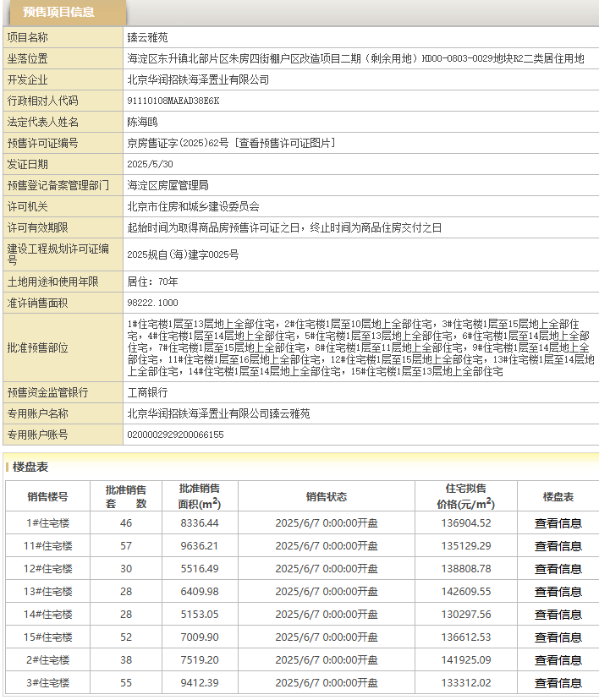
Task: Click the 准许销售面积 value 98222.1000
Action: [x=153, y=303]
